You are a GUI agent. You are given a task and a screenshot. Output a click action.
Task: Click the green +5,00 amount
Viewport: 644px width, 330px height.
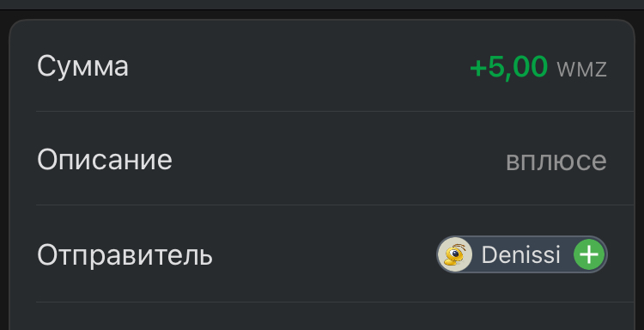(x=508, y=66)
